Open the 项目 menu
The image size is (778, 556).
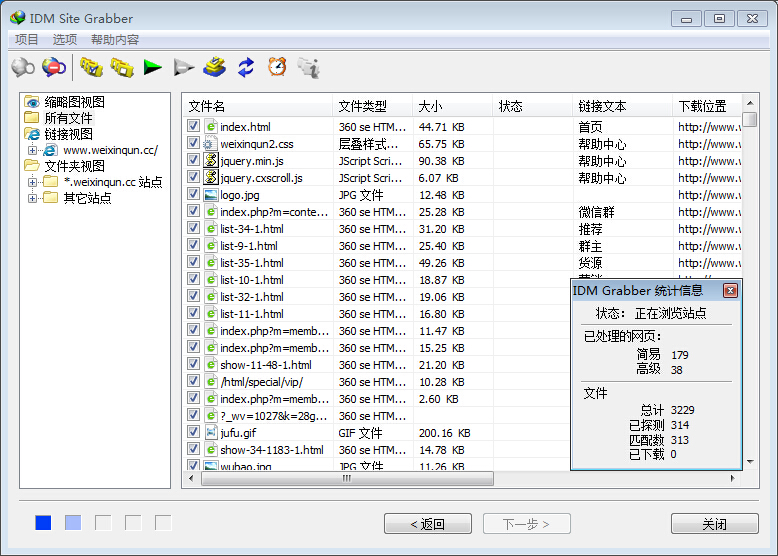pos(27,40)
